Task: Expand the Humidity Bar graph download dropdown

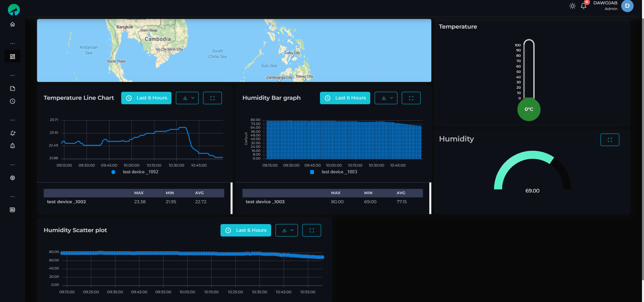Action: [386, 98]
